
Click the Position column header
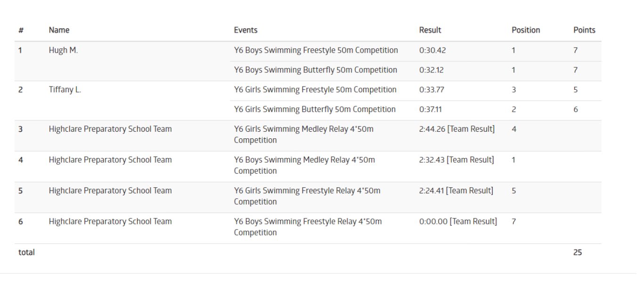tap(526, 30)
